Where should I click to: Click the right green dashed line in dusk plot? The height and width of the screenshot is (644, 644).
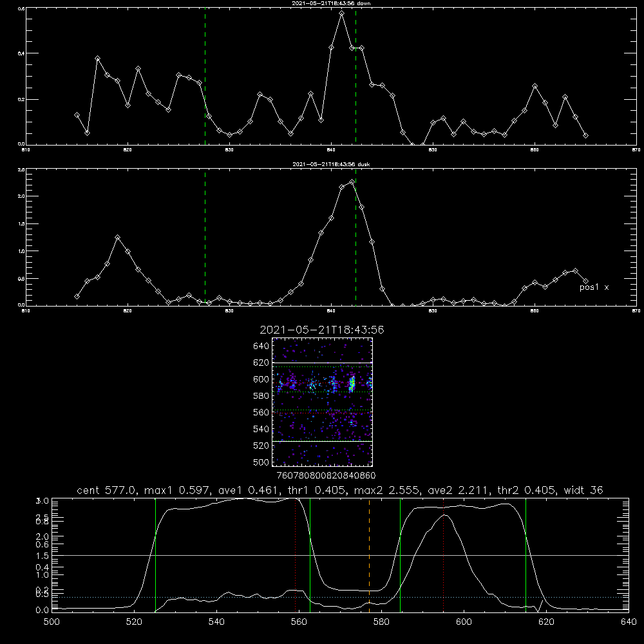(355, 238)
